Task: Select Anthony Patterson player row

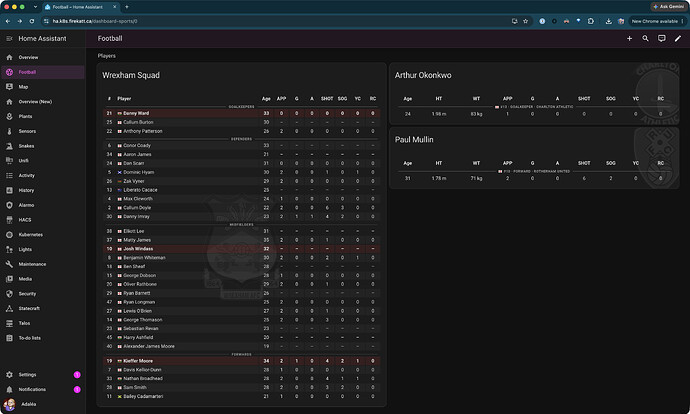Action: click(x=241, y=131)
